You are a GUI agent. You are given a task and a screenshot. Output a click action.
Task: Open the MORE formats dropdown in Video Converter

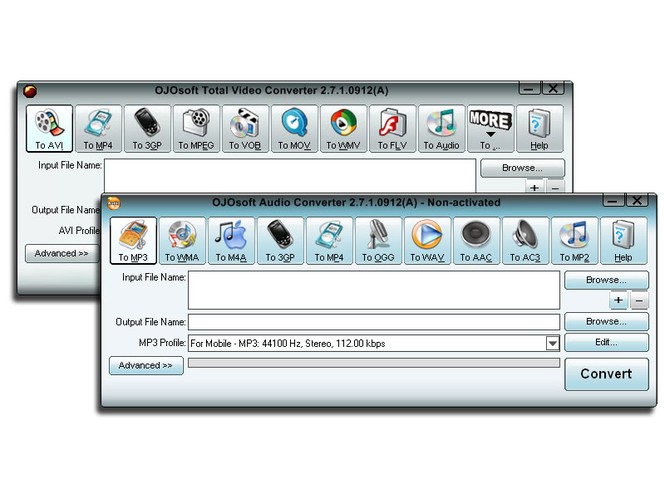[490, 129]
